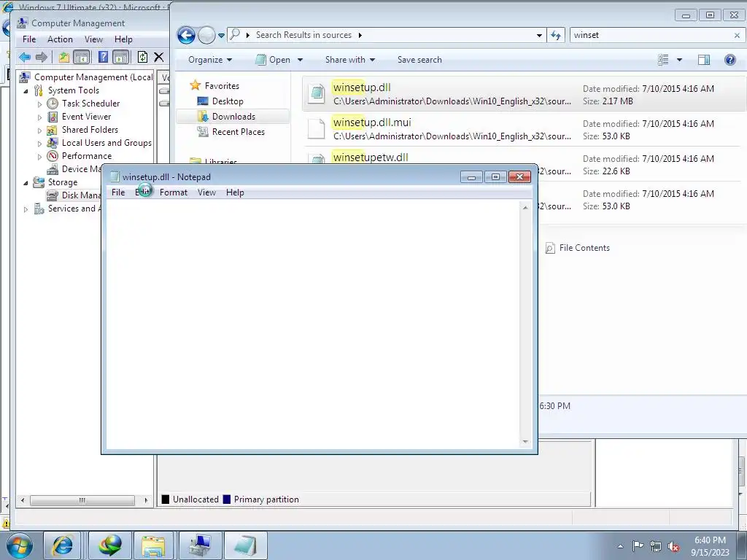Select Disk Management tree item
This screenshot has height=560, width=747.
coord(81,195)
